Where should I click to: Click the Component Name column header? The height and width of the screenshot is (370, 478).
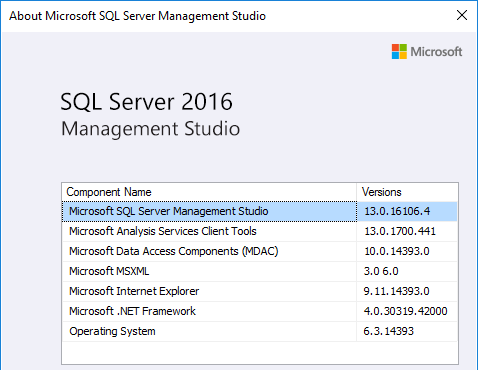click(209, 192)
